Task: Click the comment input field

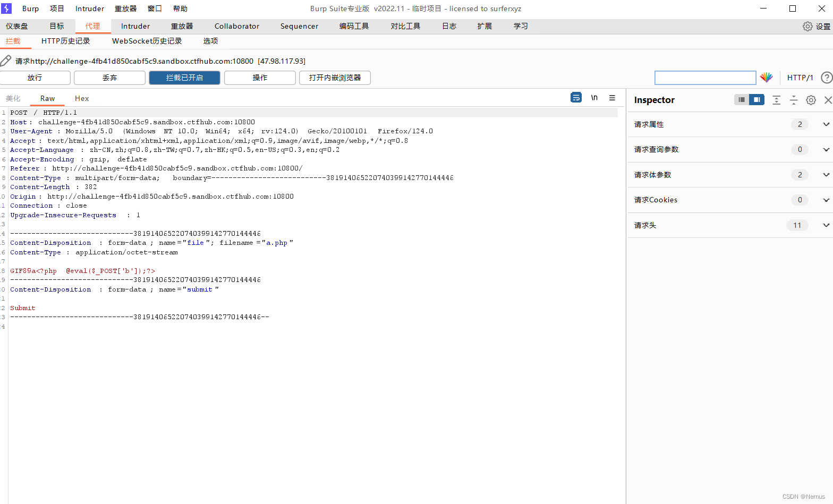Action: [705, 78]
